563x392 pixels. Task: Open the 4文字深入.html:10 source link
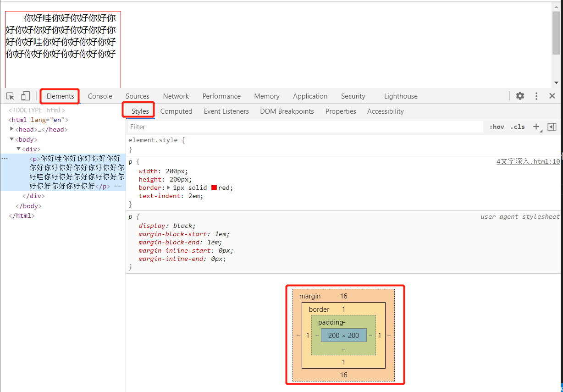coord(528,161)
